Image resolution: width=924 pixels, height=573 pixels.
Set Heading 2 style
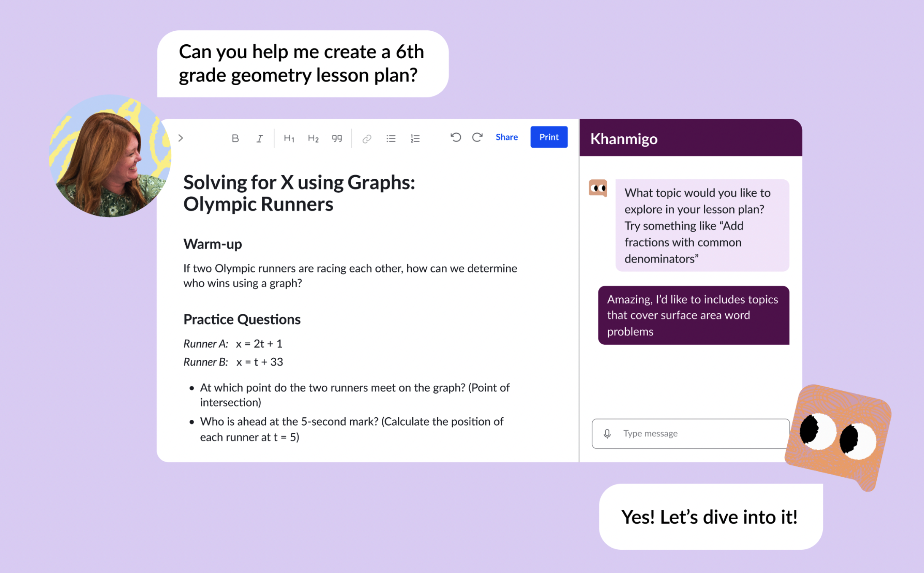pyautogui.click(x=313, y=138)
